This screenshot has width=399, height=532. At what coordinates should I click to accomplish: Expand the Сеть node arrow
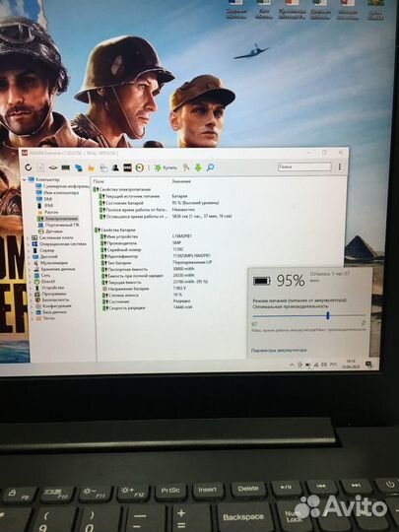[30, 275]
